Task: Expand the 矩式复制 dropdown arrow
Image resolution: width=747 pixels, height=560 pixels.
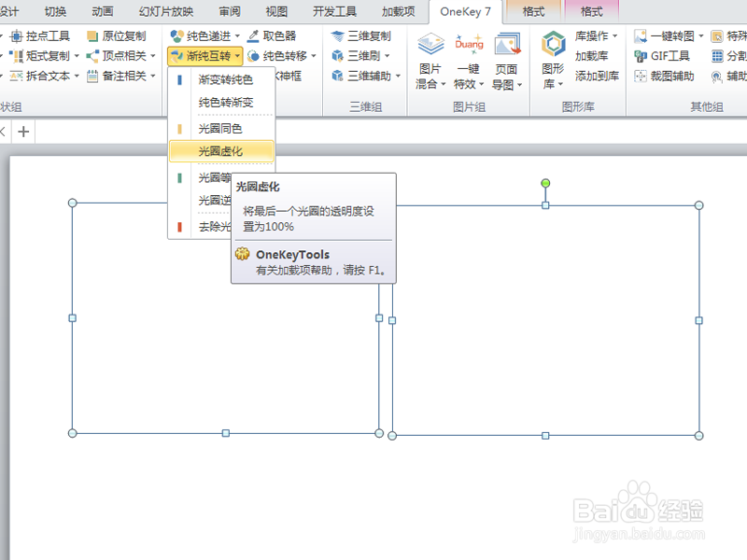Action: pyautogui.click(x=77, y=56)
